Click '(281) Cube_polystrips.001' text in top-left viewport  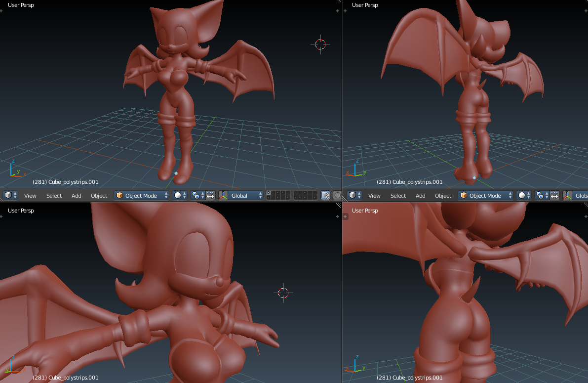pyautogui.click(x=66, y=182)
